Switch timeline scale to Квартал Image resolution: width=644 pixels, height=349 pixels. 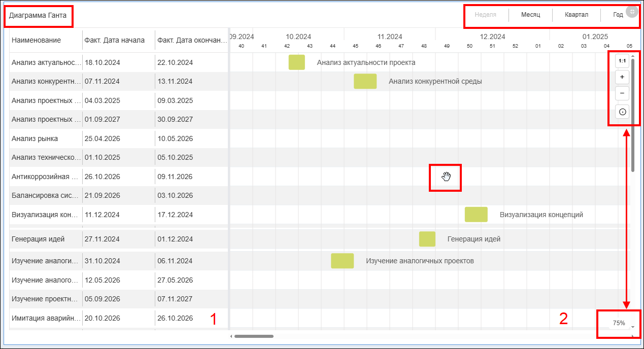pos(577,15)
